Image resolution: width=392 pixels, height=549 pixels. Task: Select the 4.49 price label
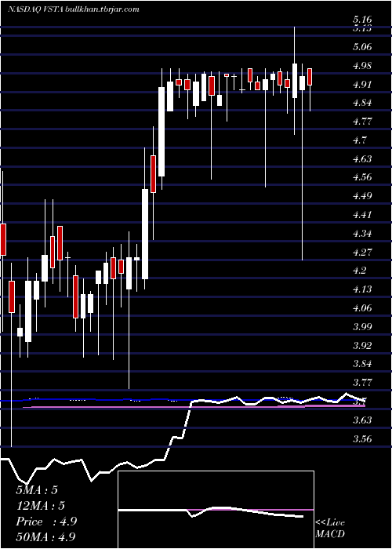[362, 196]
